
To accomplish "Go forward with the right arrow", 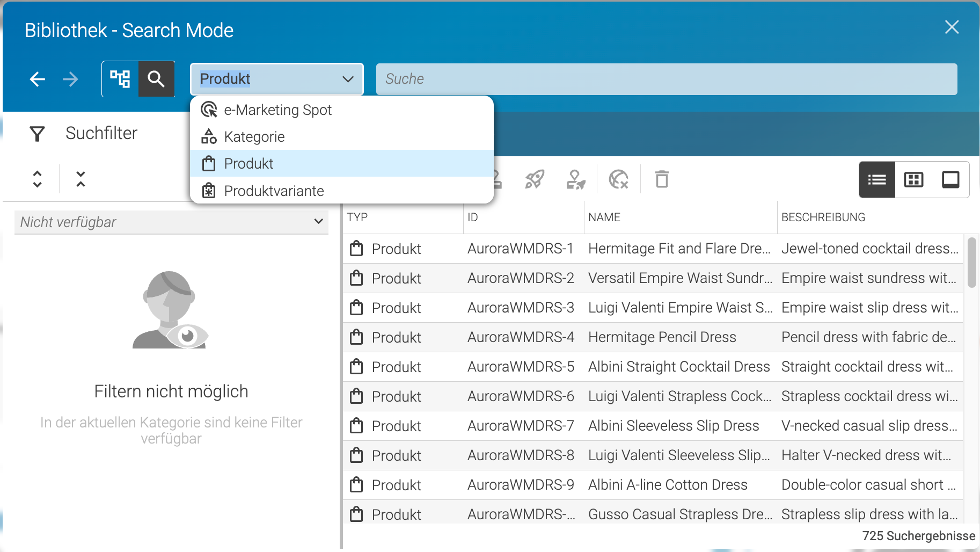I will coord(70,79).
